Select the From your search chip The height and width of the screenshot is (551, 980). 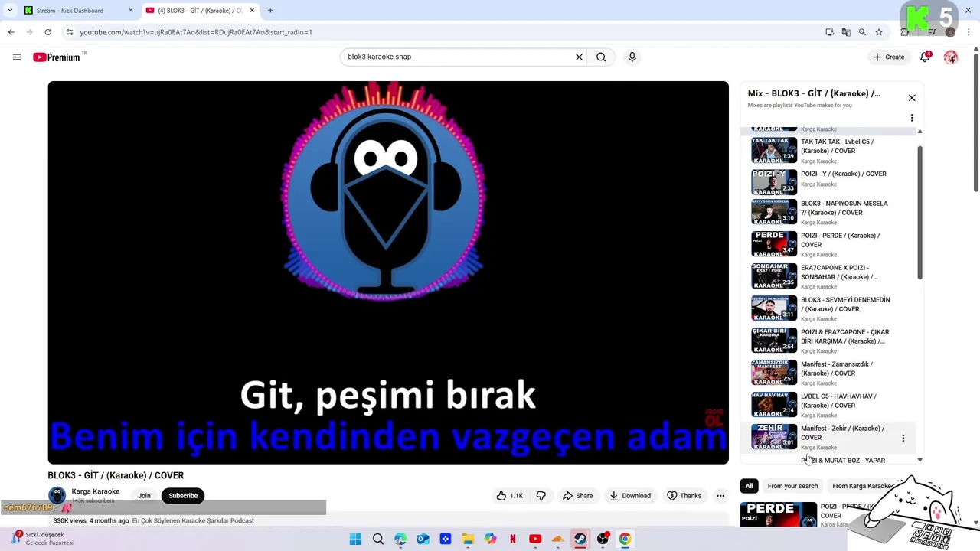coord(792,486)
